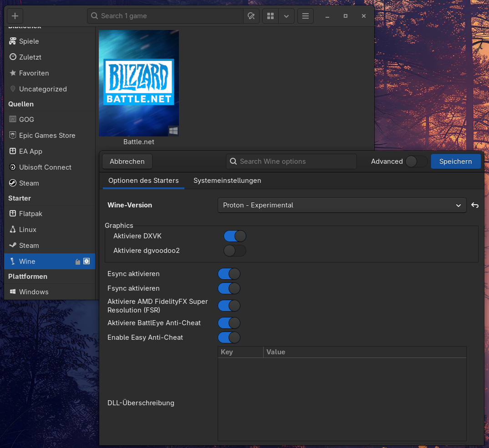Show Favoriten category
The height and width of the screenshot is (448, 489).
[x=50, y=73]
